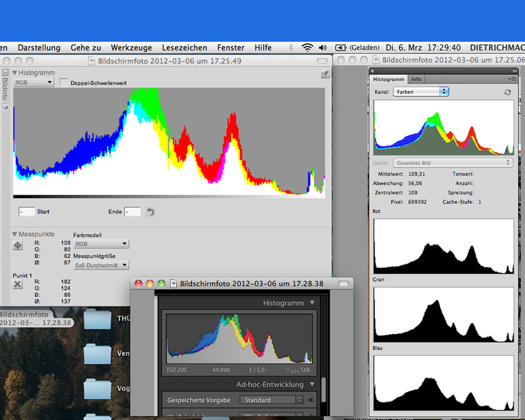525x420 pixels.
Task: Click the Rot channel histogram
Action: (x=443, y=246)
